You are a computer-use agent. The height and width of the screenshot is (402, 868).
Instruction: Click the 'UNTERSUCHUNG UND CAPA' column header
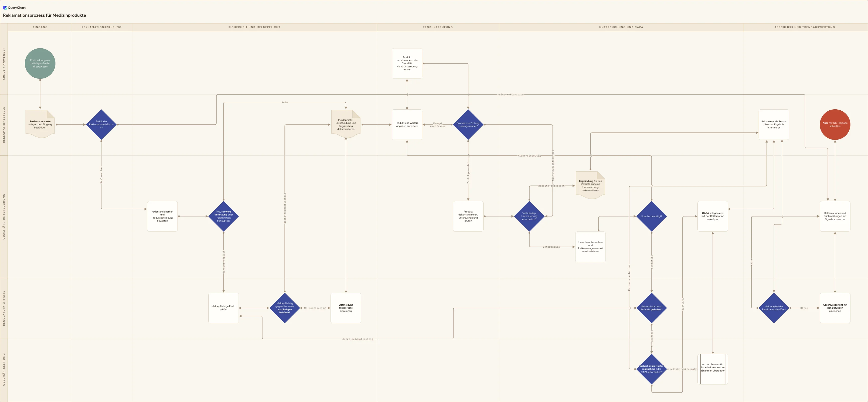point(621,27)
